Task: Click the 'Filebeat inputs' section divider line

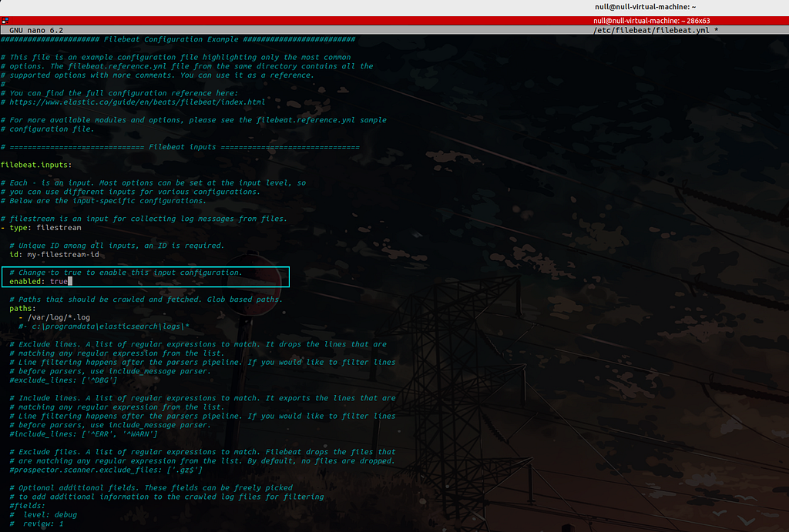Action: [x=180, y=147]
